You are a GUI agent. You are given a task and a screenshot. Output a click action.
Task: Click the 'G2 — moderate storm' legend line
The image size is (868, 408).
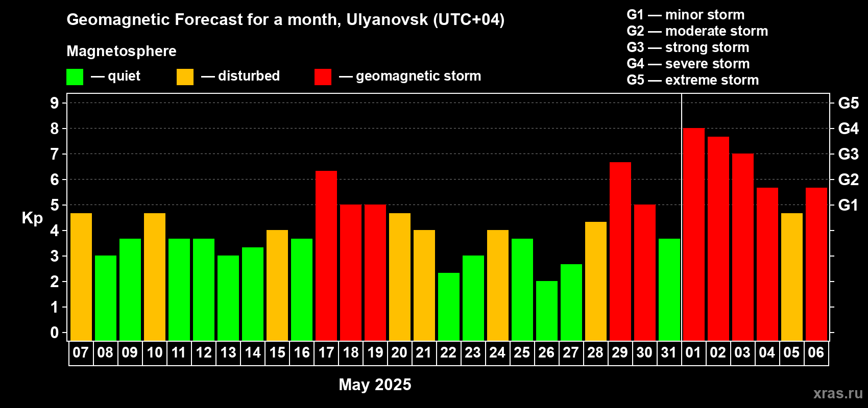(x=697, y=31)
